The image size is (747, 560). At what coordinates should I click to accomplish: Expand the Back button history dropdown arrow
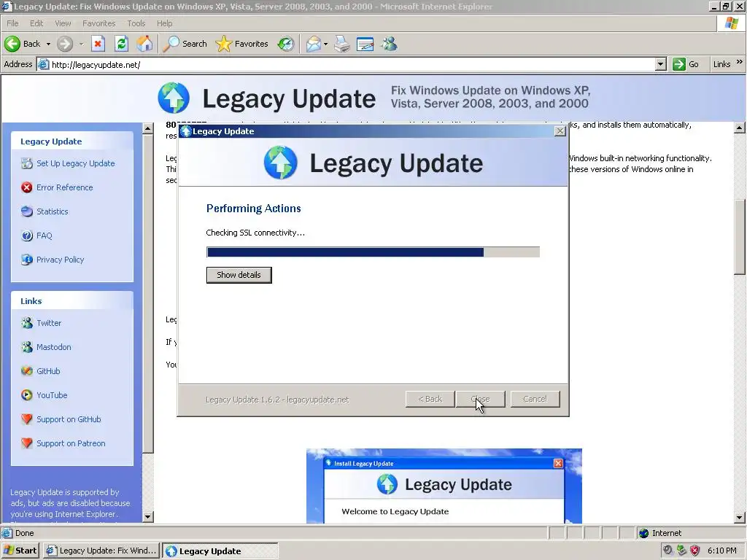(48, 44)
